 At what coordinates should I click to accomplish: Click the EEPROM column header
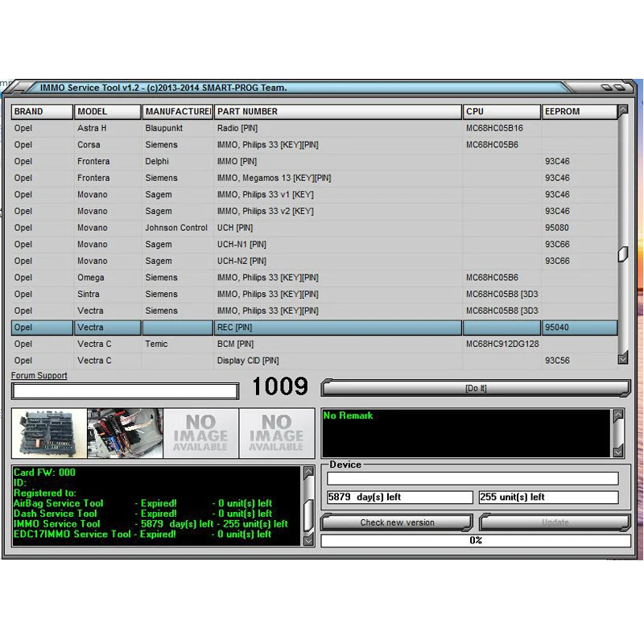[x=580, y=111]
